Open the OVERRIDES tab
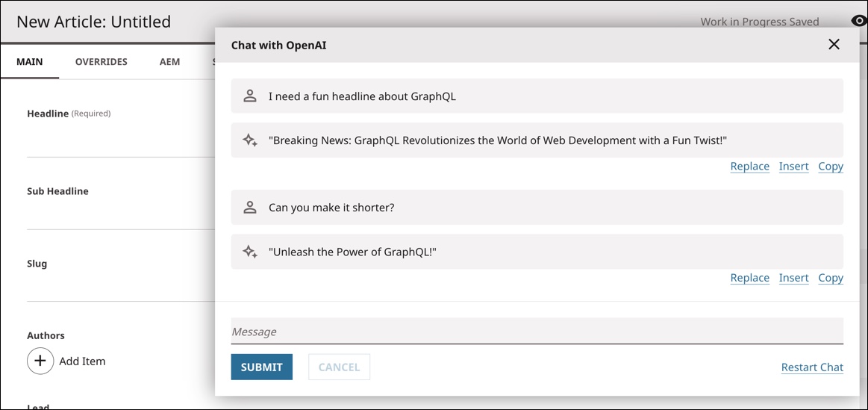 tap(102, 61)
